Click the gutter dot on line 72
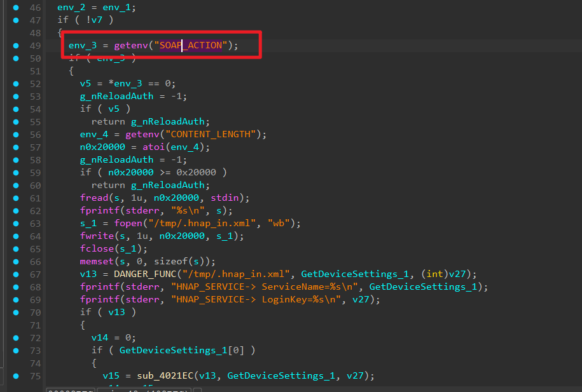 (x=16, y=338)
